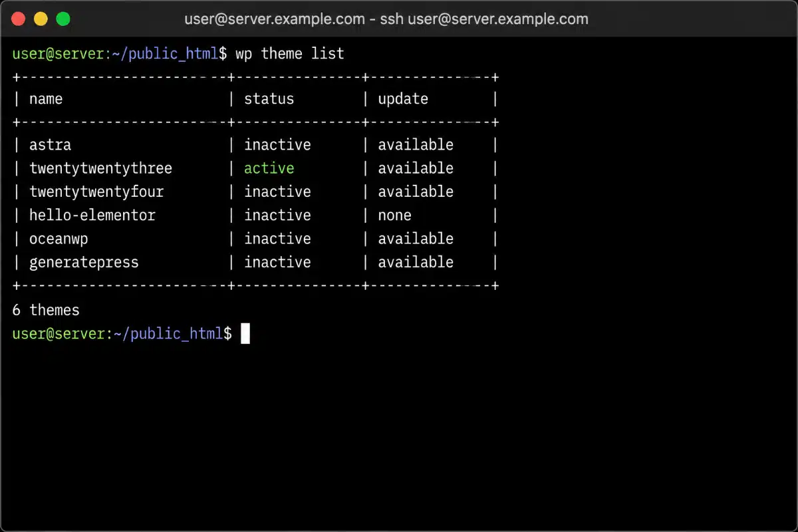798x532 pixels.
Task: Select the 'twentytwentyfour' theme name
Action: click(96, 192)
